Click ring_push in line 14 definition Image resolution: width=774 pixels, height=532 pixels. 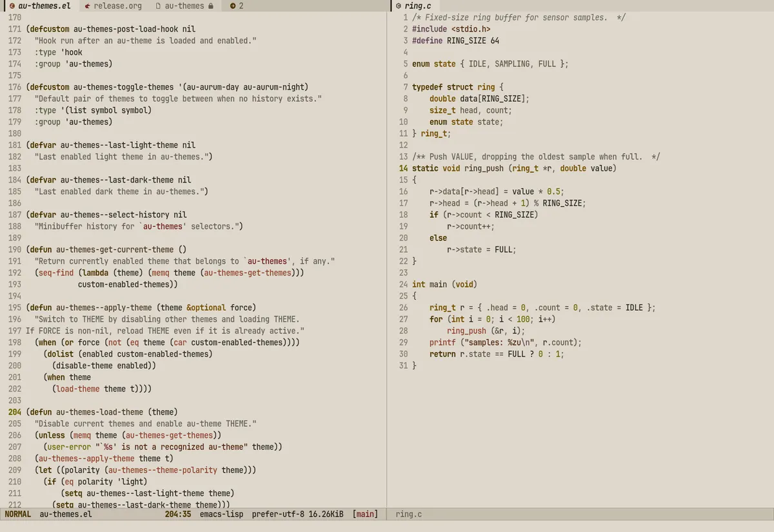[484, 168]
